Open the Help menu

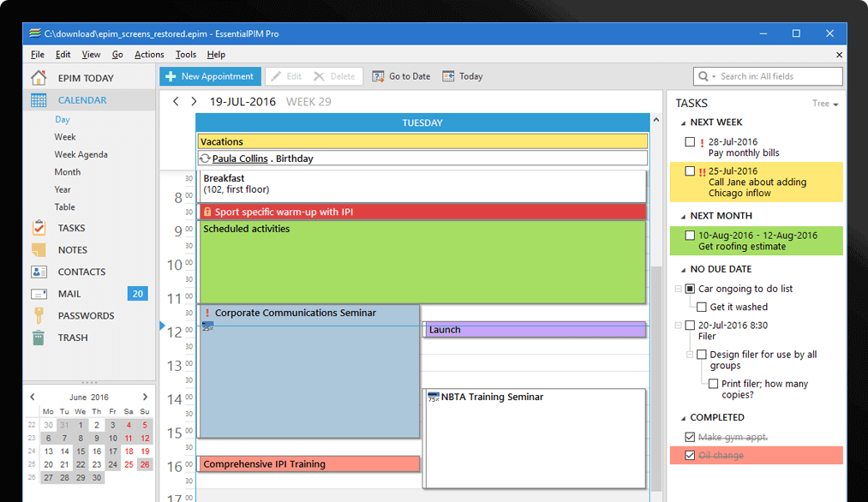[x=216, y=54]
